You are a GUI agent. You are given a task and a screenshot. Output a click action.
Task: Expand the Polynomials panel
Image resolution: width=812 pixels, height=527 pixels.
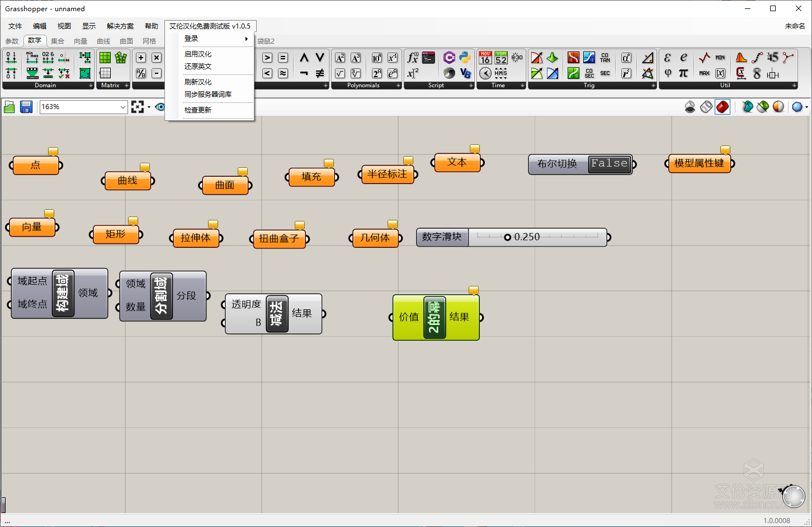[398, 86]
